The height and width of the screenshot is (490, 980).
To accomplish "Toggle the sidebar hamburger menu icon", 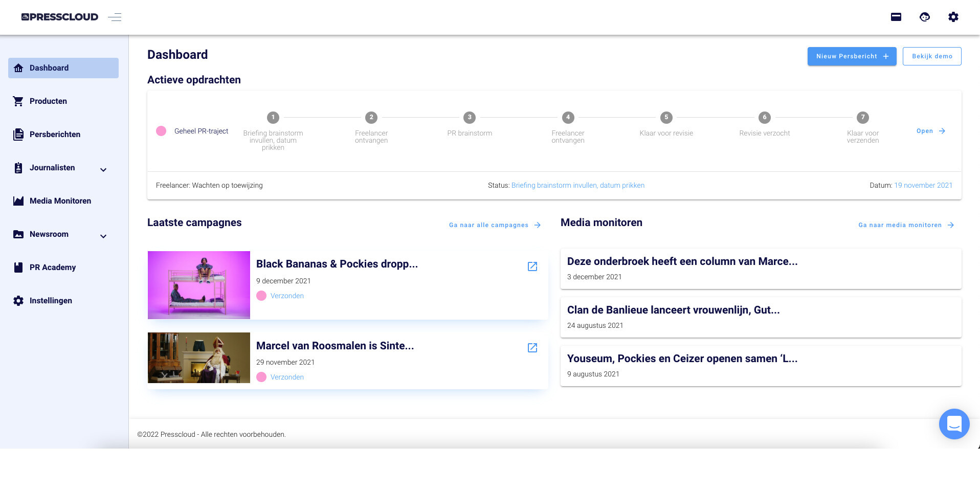I will point(115,17).
